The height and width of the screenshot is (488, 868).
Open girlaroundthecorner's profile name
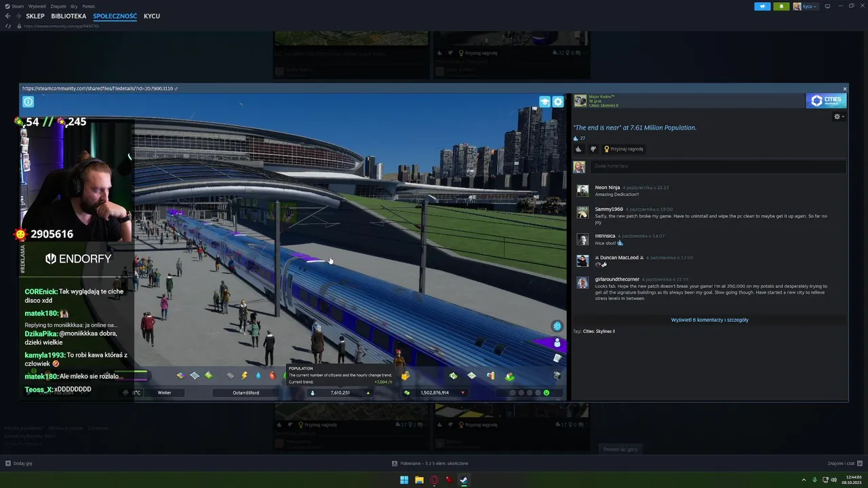click(x=617, y=279)
